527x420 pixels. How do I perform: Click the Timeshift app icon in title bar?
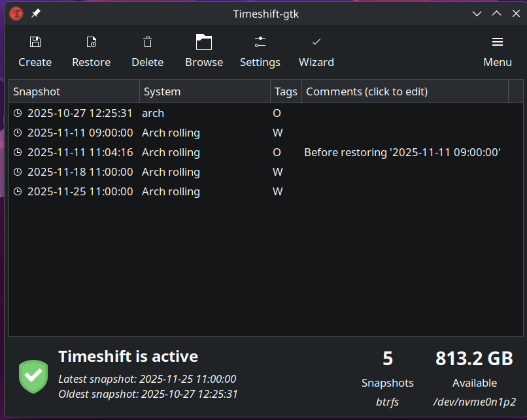click(16, 13)
